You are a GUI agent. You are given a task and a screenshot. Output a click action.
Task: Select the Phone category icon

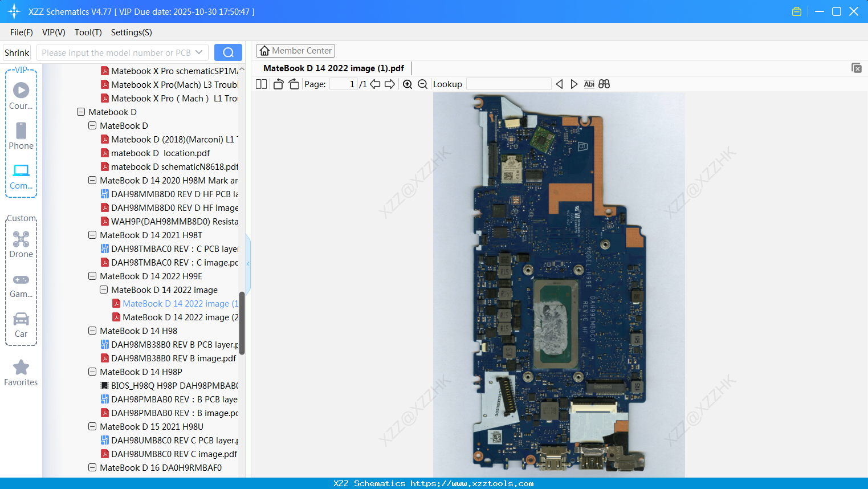pos(21,136)
